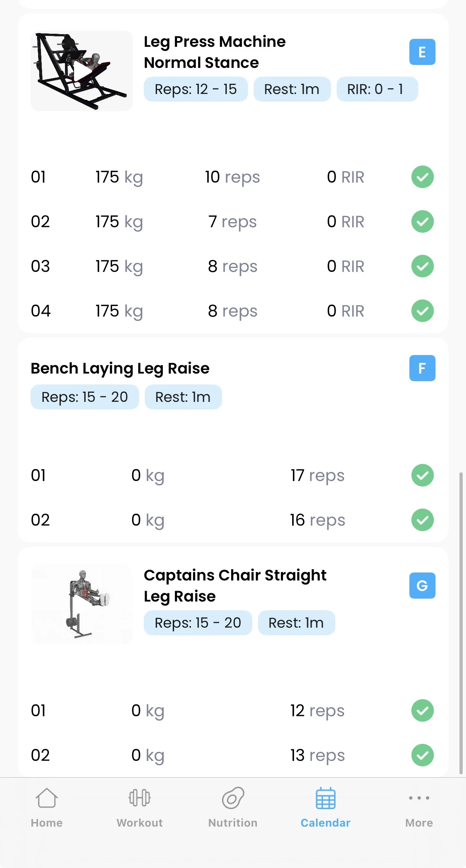This screenshot has height=868, width=466.
Task: Click the Leg Press Machine Normal Stance title
Action: [x=214, y=52]
